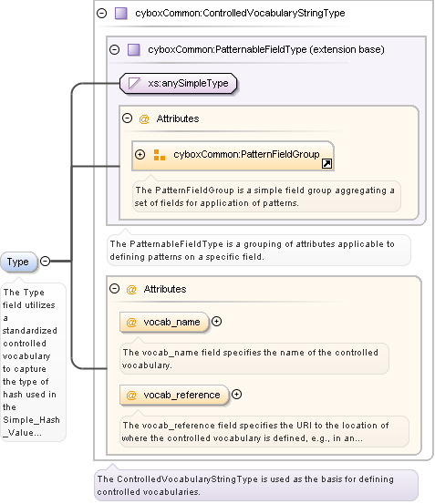Expand the vocab_name attribute details
435x504 pixels.
[x=217, y=322]
